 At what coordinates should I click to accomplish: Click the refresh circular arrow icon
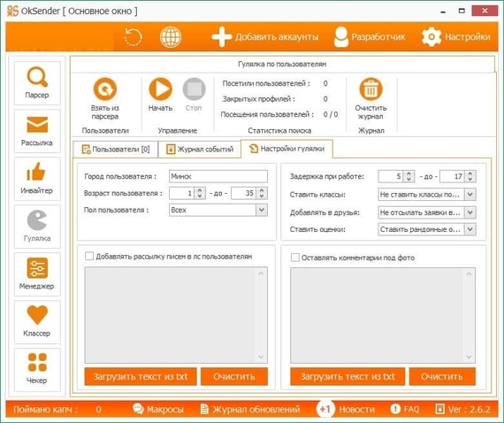click(x=133, y=37)
